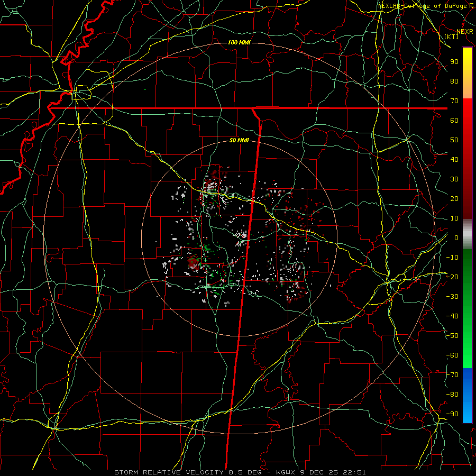Viewport: 476px width, 476px height.
Task: Click the NEXR label above the legend
Action: coord(464,32)
